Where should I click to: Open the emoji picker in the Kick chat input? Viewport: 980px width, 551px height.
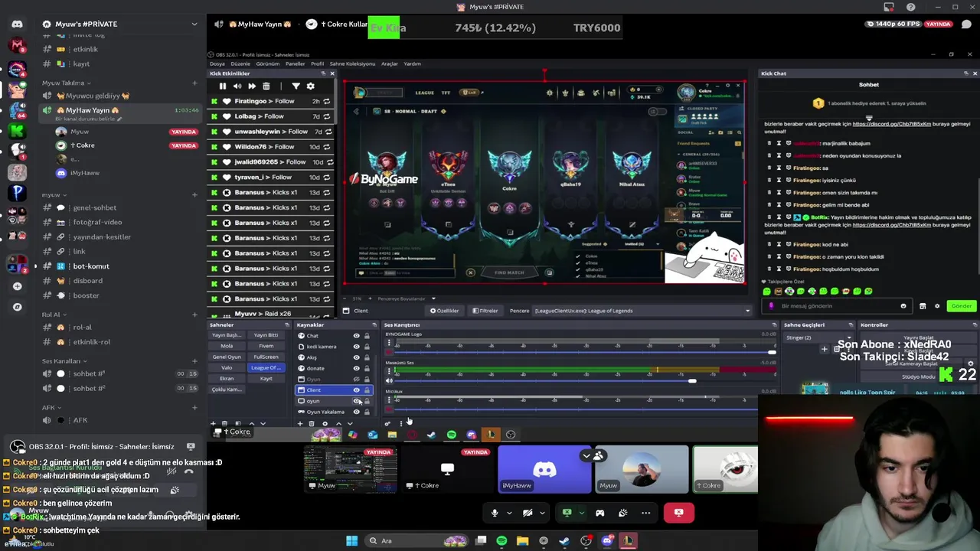coord(903,306)
